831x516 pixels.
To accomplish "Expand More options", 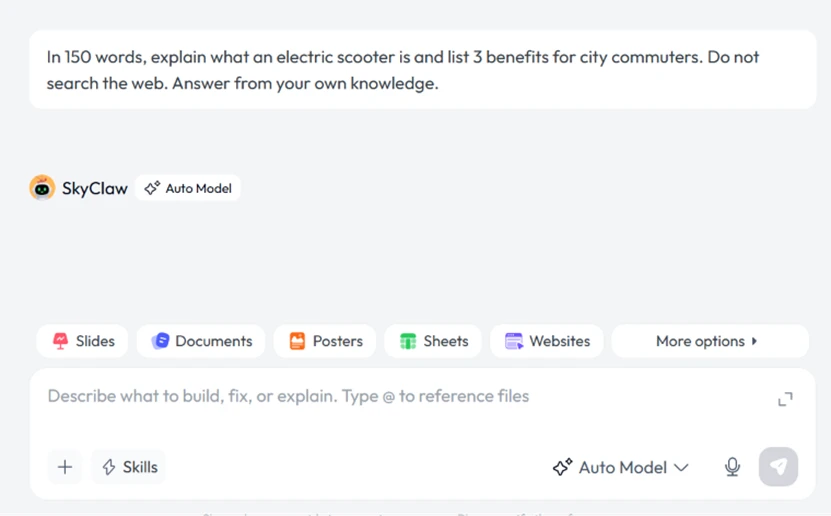I will coord(710,341).
